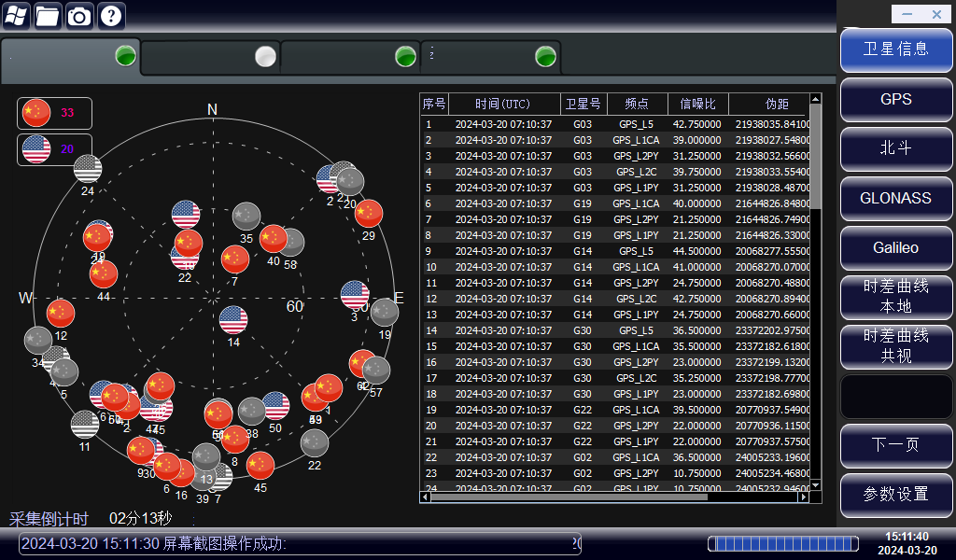Click the 序号 column header

(435, 105)
